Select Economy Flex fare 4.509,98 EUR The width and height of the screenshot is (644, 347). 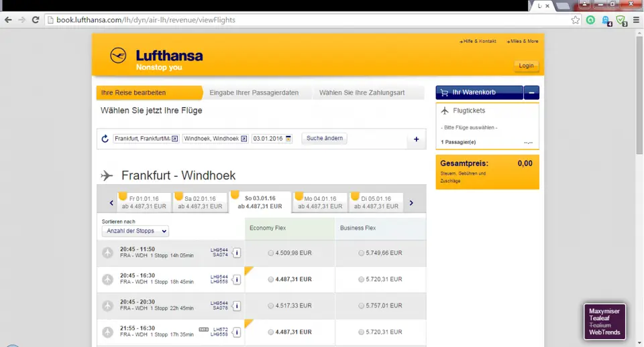pyautogui.click(x=270, y=253)
